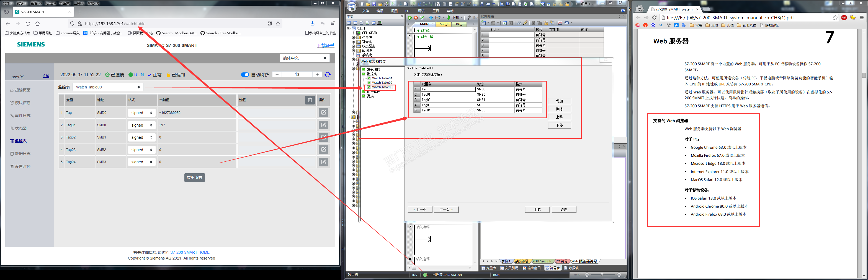Click the 注销 logout link
The image size is (868, 280).
46,76
